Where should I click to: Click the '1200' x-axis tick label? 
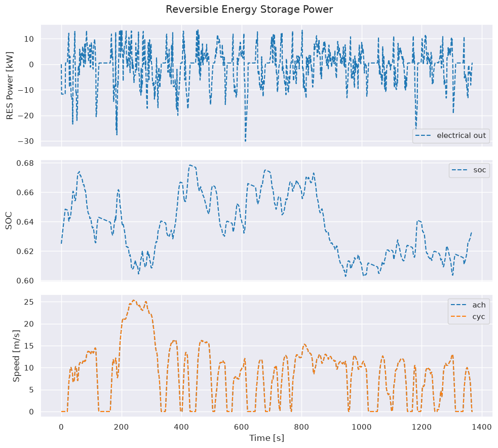click(x=422, y=427)
